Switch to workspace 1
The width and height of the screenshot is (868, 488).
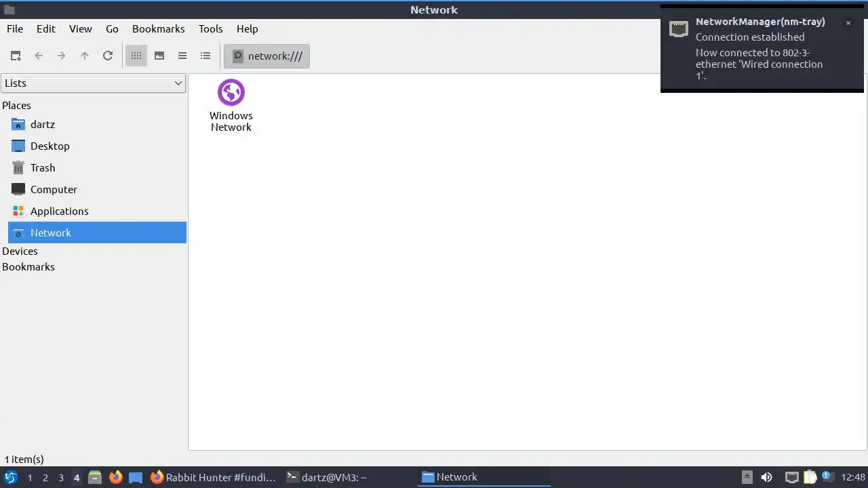coord(30,477)
